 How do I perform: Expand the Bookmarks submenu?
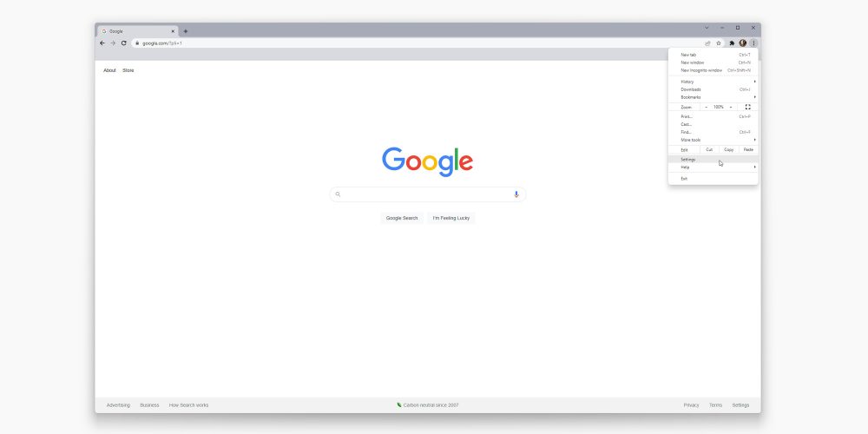pos(713,97)
